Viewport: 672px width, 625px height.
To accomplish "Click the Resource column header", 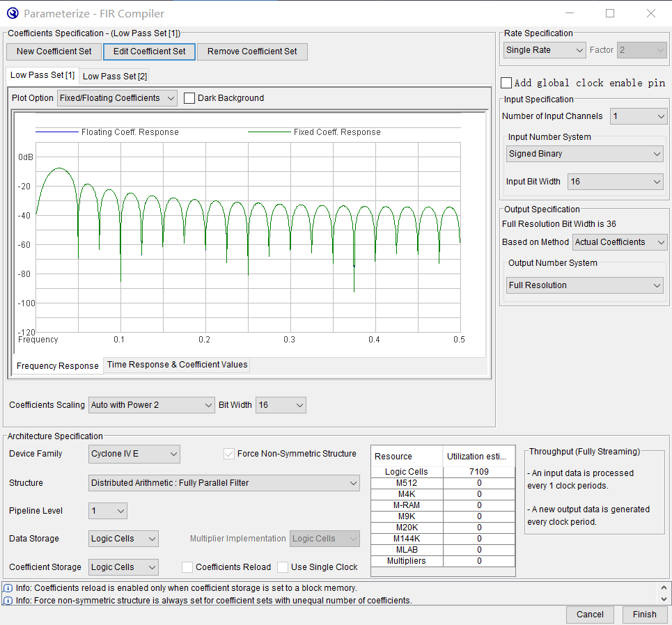I will tap(407, 456).
